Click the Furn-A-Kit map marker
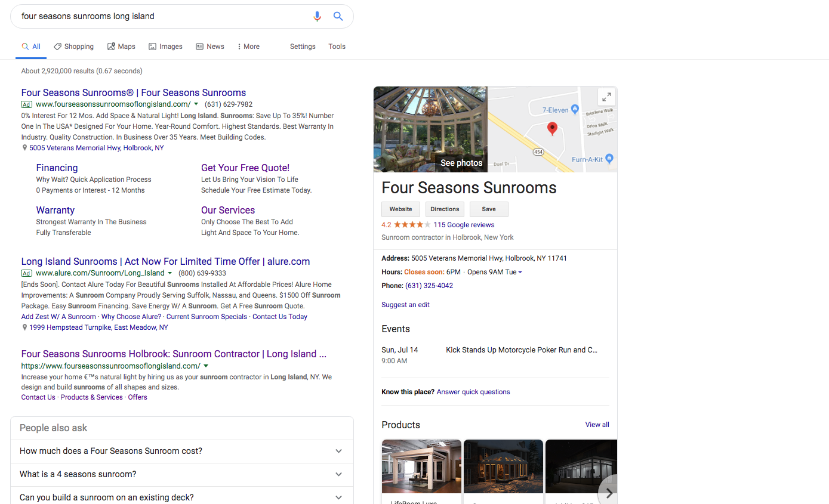The width and height of the screenshot is (829, 504). (x=609, y=159)
